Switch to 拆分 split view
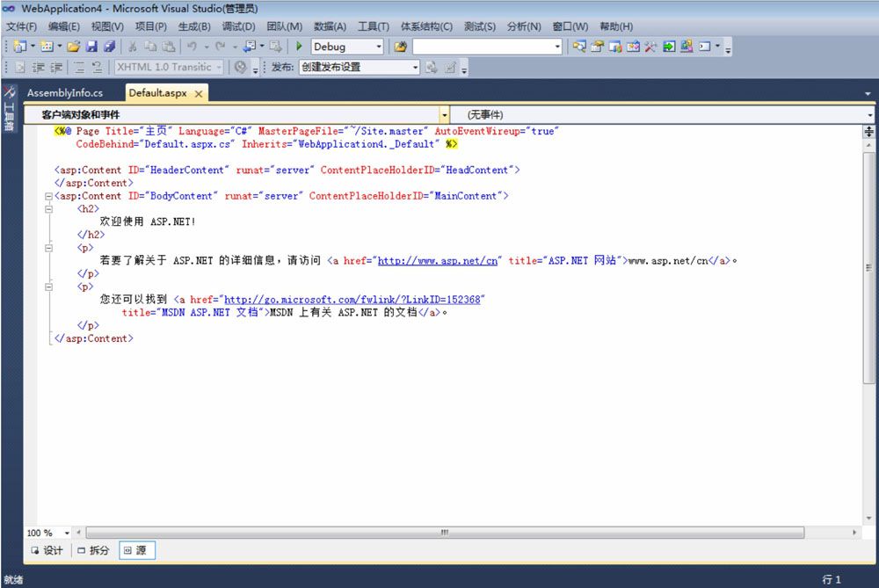 (94, 550)
